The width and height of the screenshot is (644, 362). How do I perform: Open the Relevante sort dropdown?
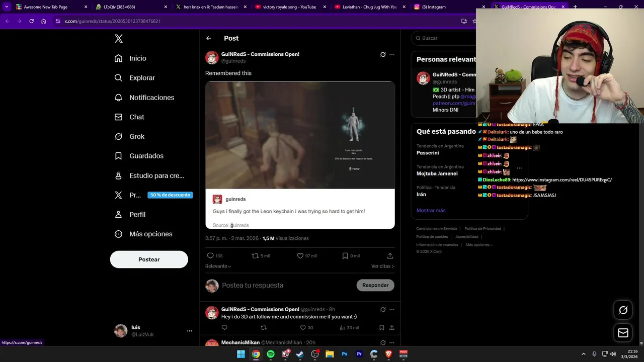pos(218,266)
